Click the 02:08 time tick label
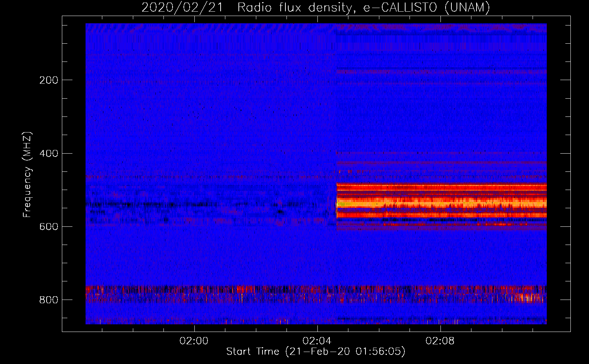This screenshot has height=364, width=589. tap(440, 341)
